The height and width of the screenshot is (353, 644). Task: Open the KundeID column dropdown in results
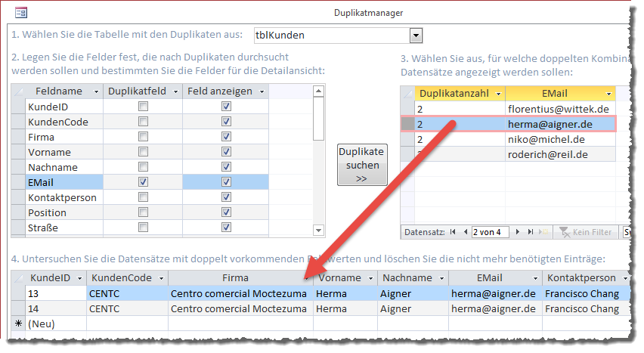tap(79, 279)
